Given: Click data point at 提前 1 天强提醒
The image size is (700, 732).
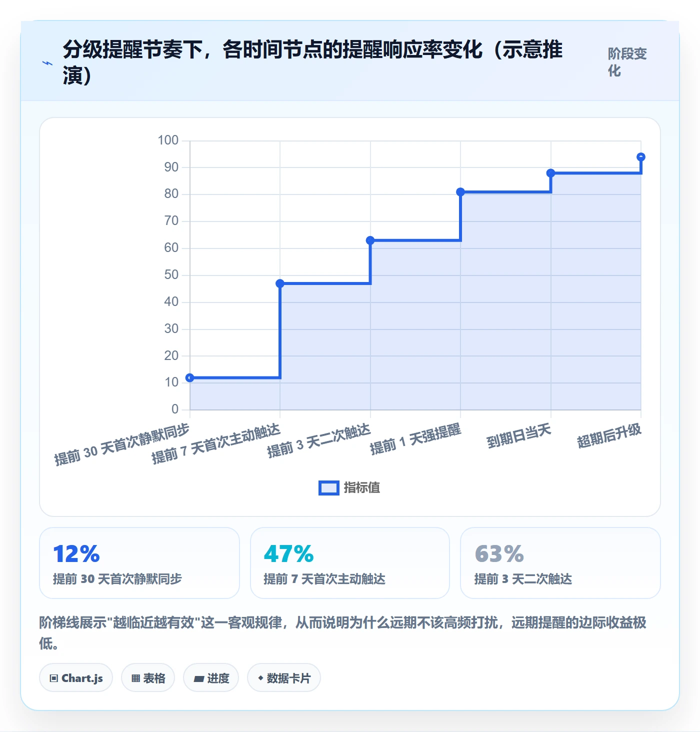Looking at the screenshot, I should (460, 192).
